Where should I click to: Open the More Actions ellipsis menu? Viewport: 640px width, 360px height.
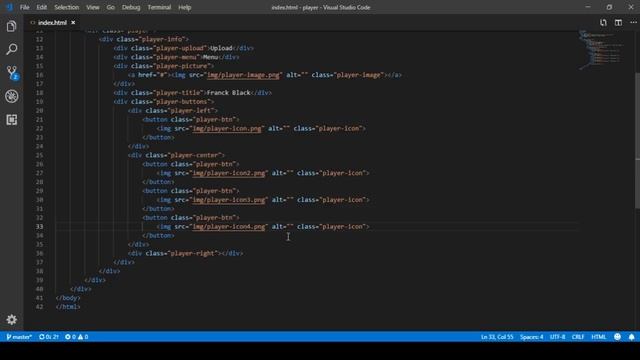[633, 23]
